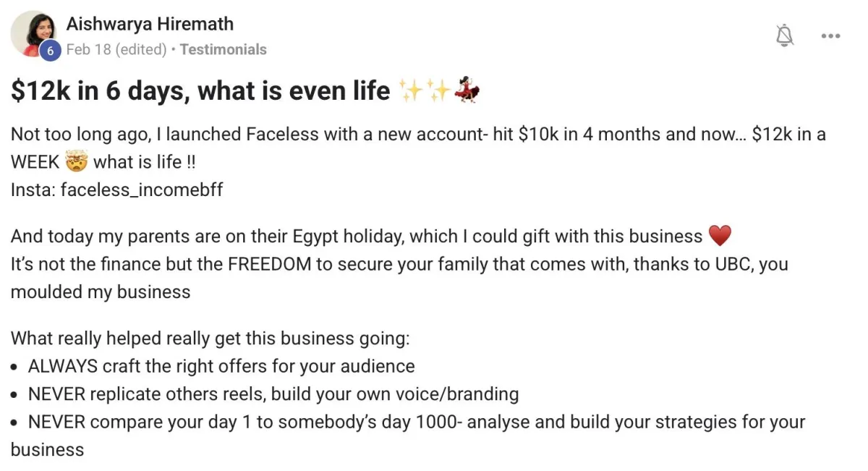Click the "NEVER replicate others reels" bullet

click(x=273, y=394)
